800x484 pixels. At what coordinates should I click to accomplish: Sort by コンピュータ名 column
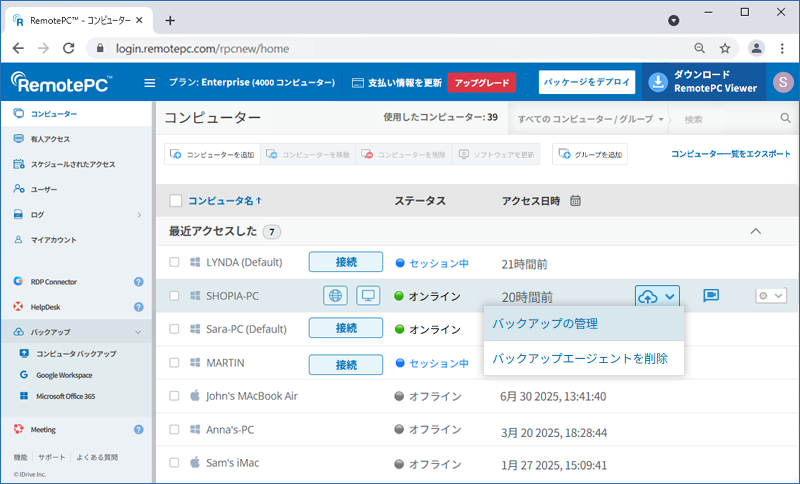coord(224,201)
